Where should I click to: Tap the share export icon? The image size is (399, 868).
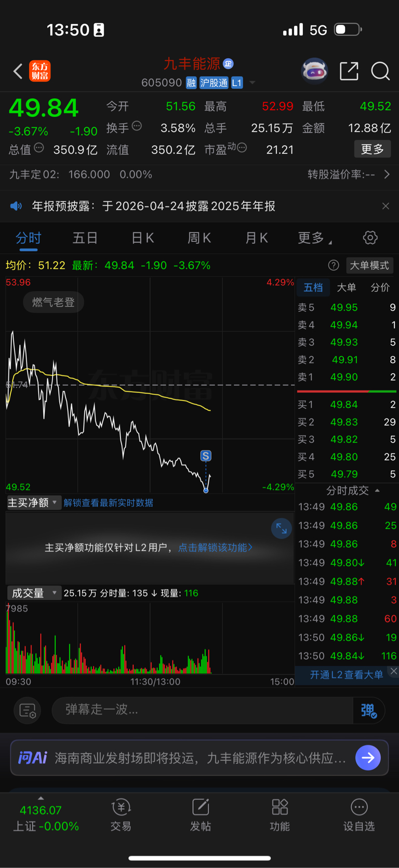[349, 71]
